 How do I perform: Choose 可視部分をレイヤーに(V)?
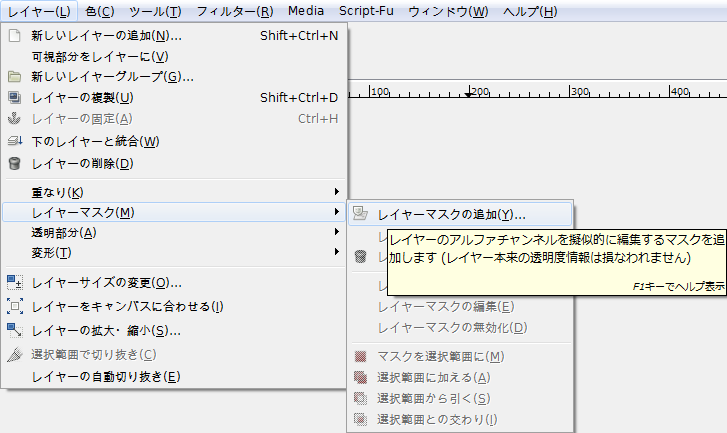point(174,57)
